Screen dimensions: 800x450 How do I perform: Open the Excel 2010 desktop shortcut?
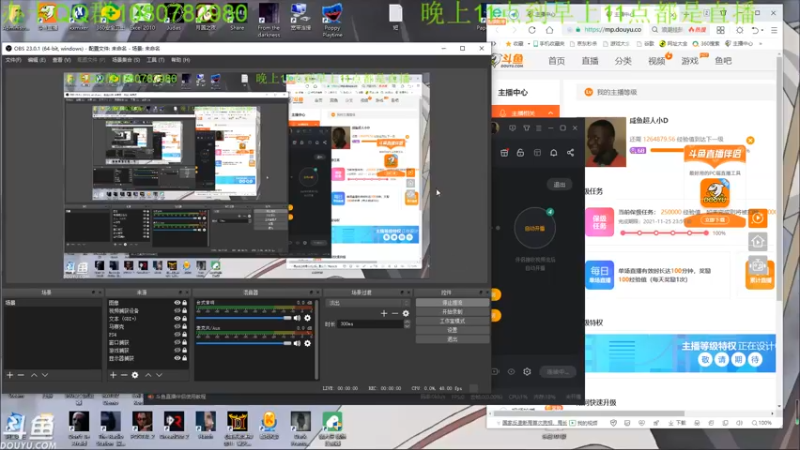click(x=142, y=17)
